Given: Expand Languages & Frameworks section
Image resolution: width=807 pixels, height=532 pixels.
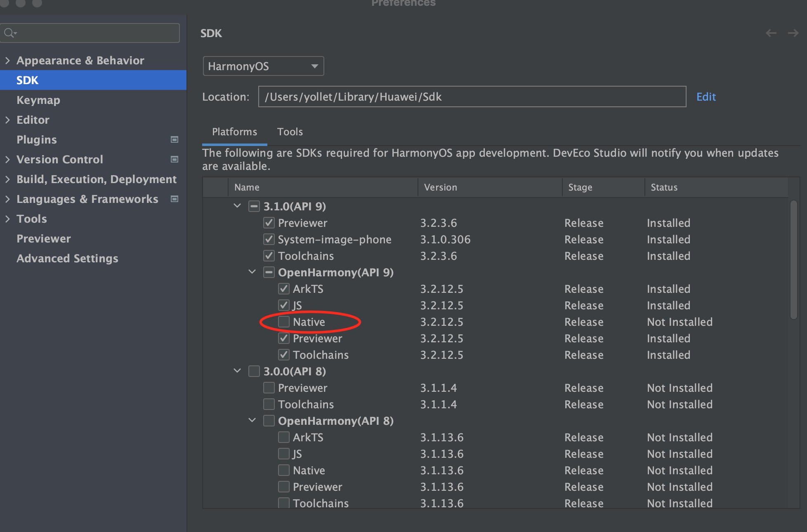Looking at the screenshot, I should (x=7, y=199).
